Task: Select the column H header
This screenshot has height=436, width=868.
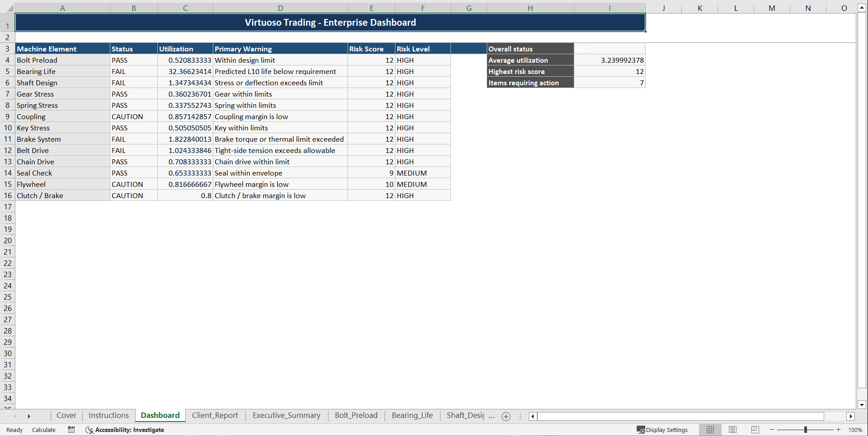Action: pyautogui.click(x=530, y=8)
